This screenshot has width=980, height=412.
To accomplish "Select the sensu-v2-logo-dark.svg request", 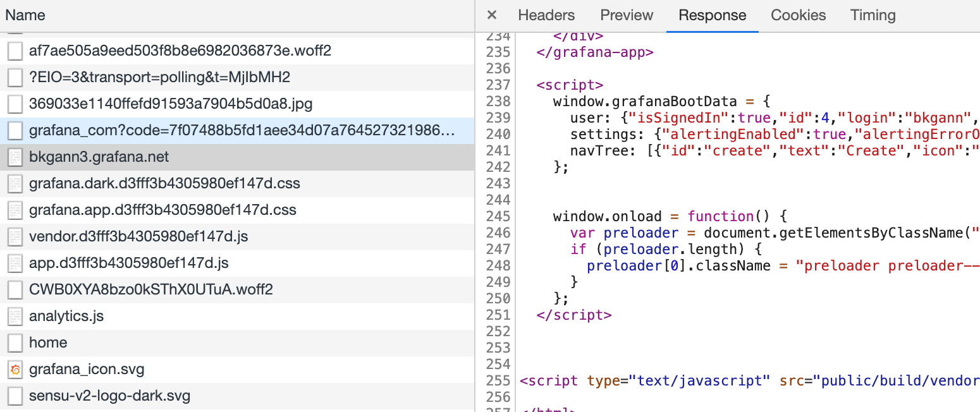I will pyautogui.click(x=110, y=396).
